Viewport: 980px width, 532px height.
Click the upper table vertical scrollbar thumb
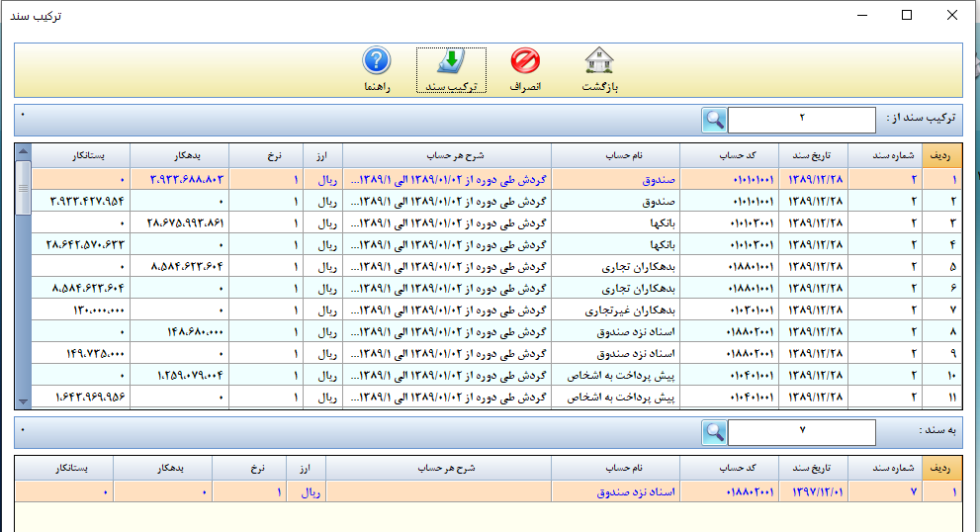[x=24, y=188]
